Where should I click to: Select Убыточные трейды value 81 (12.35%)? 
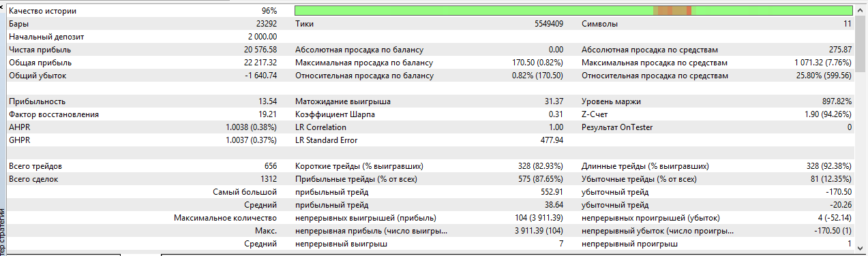830,179
